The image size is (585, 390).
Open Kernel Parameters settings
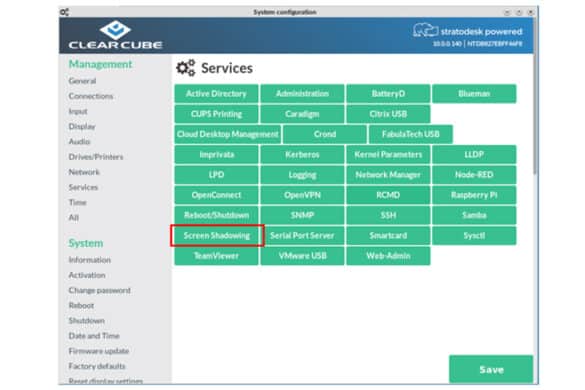(388, 155)
